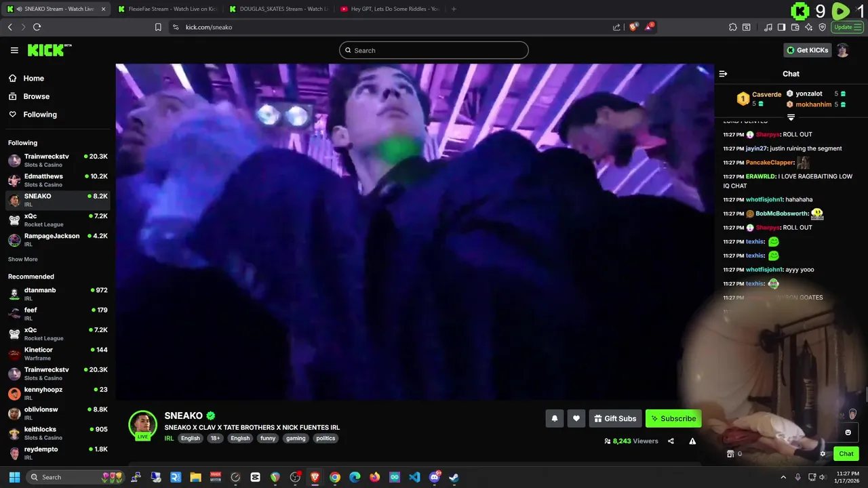Click the green Subscribe button
The height and width of the screenshot is (488, 868).
click(x=673, y=418)
